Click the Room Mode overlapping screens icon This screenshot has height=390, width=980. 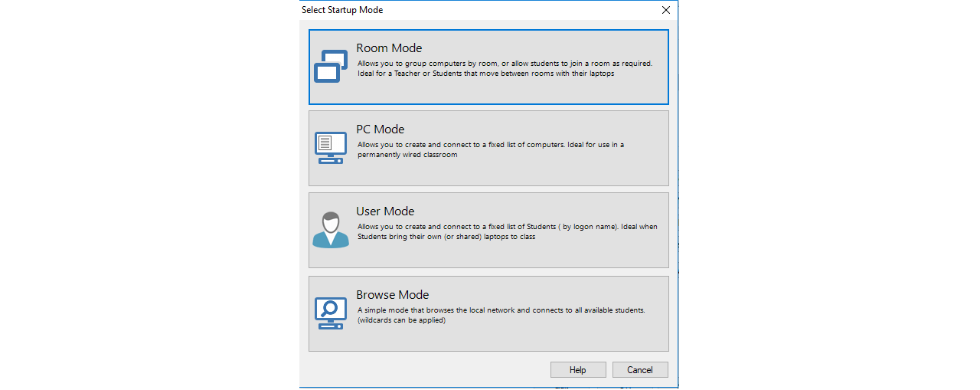pos(331,67)
